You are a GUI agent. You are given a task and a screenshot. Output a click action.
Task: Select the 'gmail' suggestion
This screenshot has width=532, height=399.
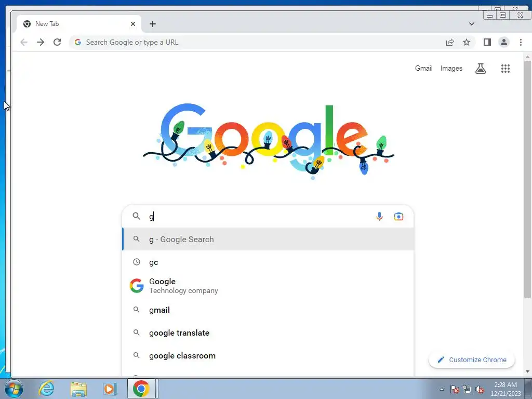click(268, 310)
